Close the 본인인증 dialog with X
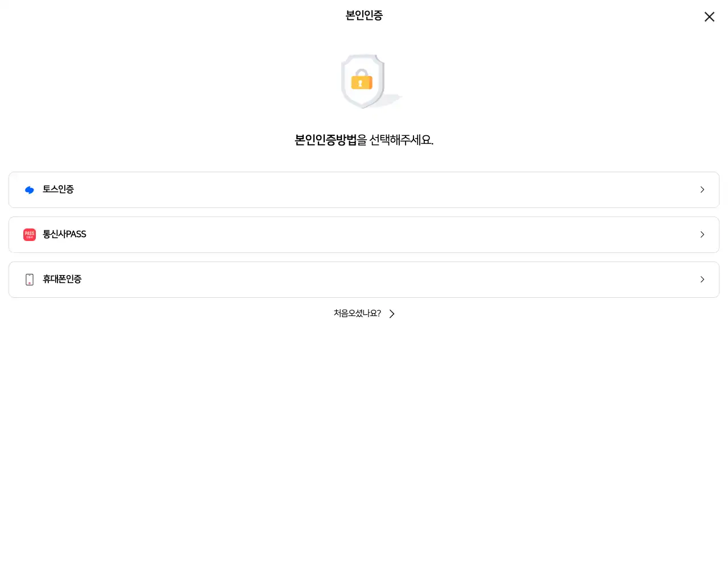 point(709,17)
